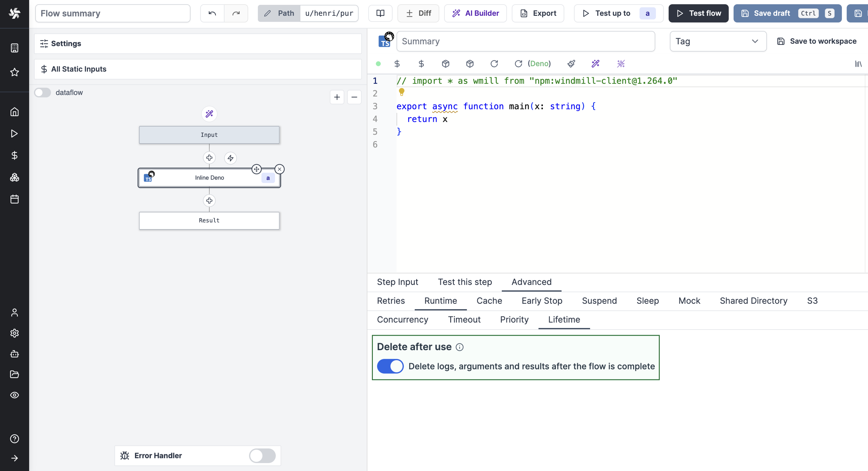Delete the Inline Deno step with X
Image resolution: width=868 pixels, height=471 pixels.
point(279,169)
